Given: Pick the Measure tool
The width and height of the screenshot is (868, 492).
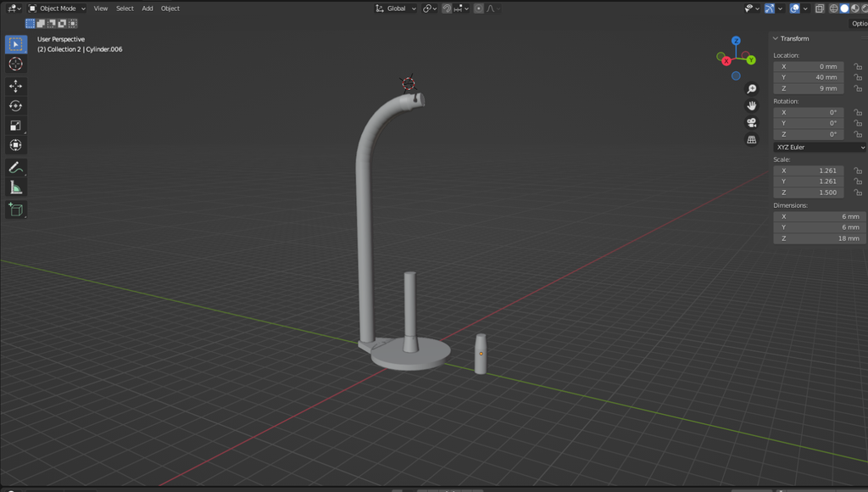Looking at the screenshot, I should point(15,187).
